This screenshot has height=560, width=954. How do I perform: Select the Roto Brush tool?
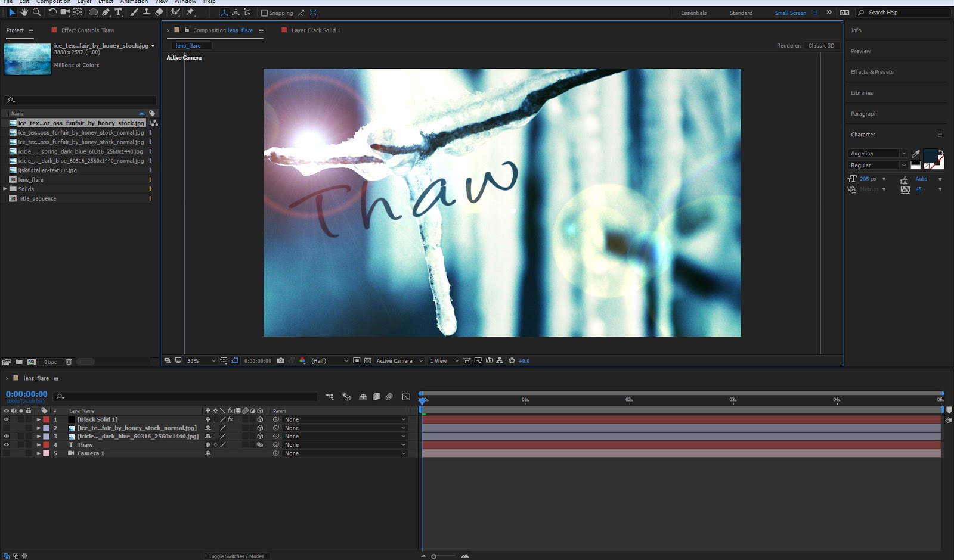tap(175, 12)
